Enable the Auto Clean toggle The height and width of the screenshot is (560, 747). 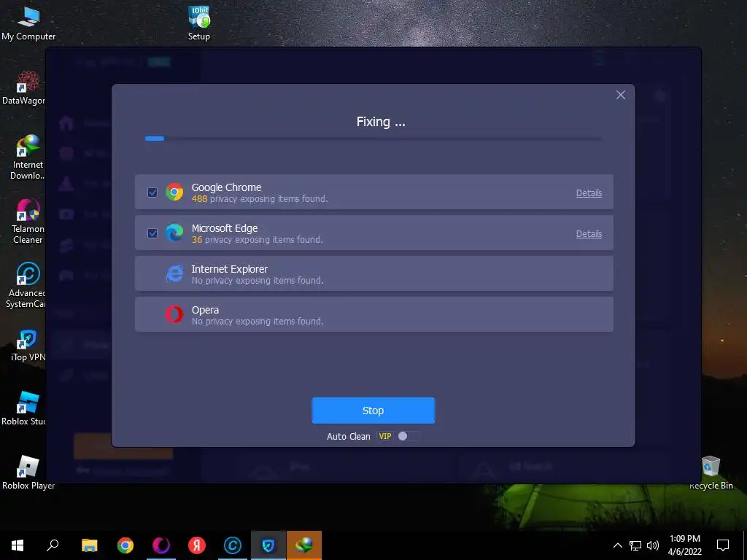[409, 436]
